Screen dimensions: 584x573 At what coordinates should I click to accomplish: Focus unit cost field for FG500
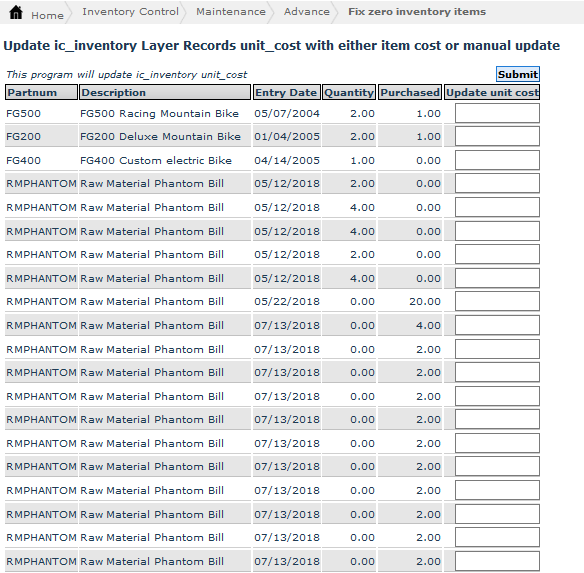[497, 113]
